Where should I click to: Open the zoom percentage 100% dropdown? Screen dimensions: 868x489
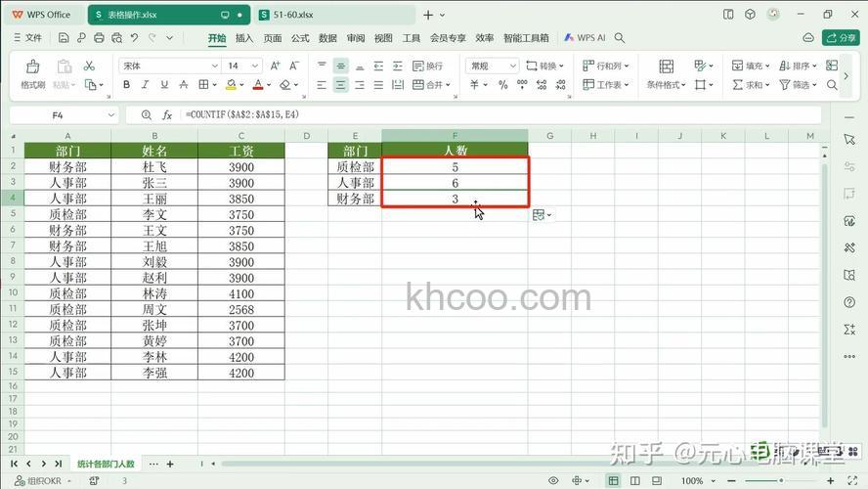pyautogui.click(x=713, y=481)
